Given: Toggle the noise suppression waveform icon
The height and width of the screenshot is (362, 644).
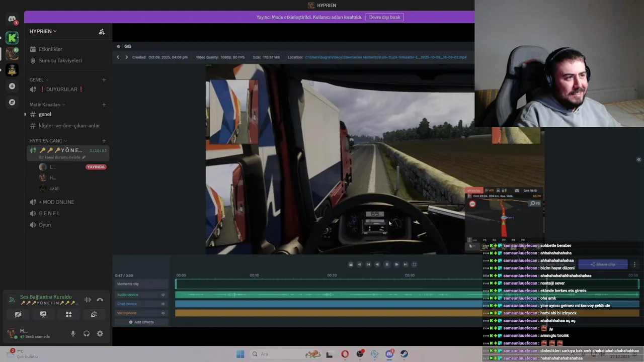Looking at the screenshot, I should click(88, 300).
